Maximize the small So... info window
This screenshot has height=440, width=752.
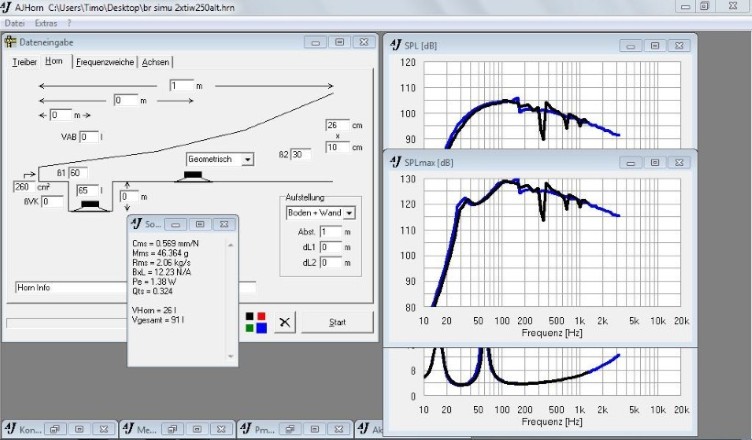tap(200, 224)
